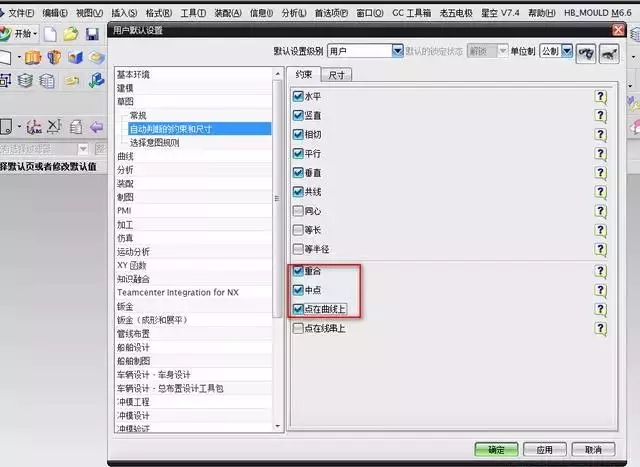Open the 单位制 公制 dropdown
Screen dimensions: 640x467
[566, 50]
